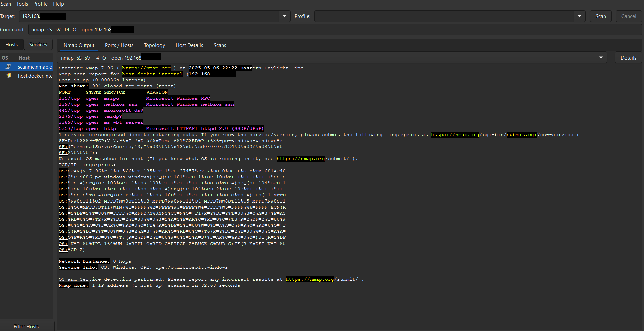Switch to the Topology tab
Image resolution: width=644 pixels, height=331 pixels.
pos(154,45)
